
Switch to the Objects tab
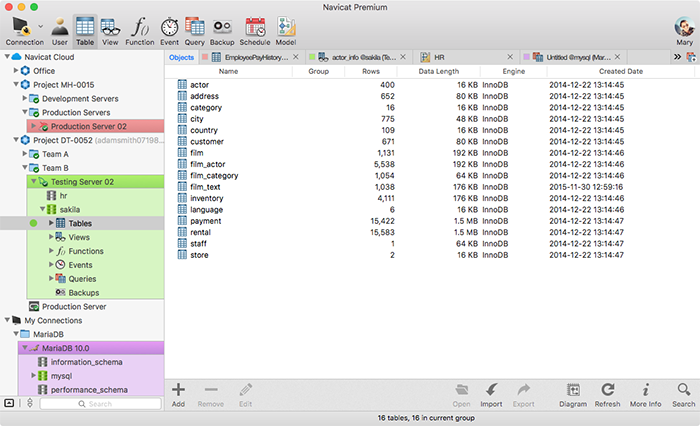coord(181,57)
